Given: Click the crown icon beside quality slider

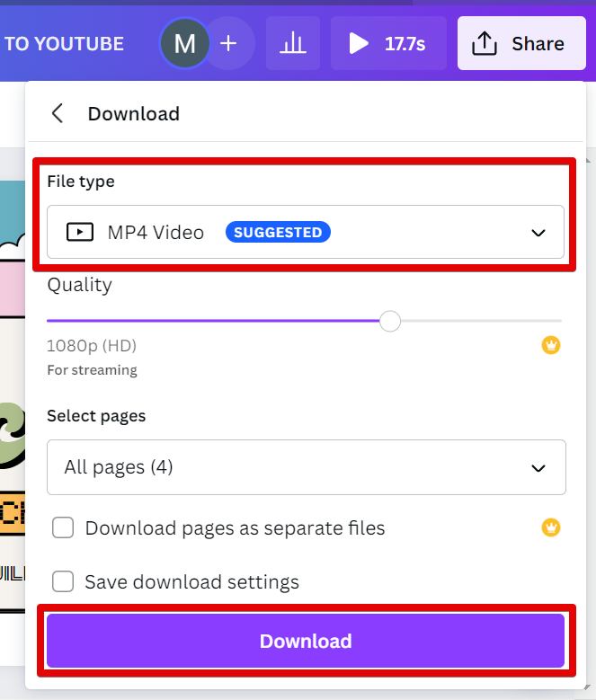Looking at the screenshot, I should point(551,345).
